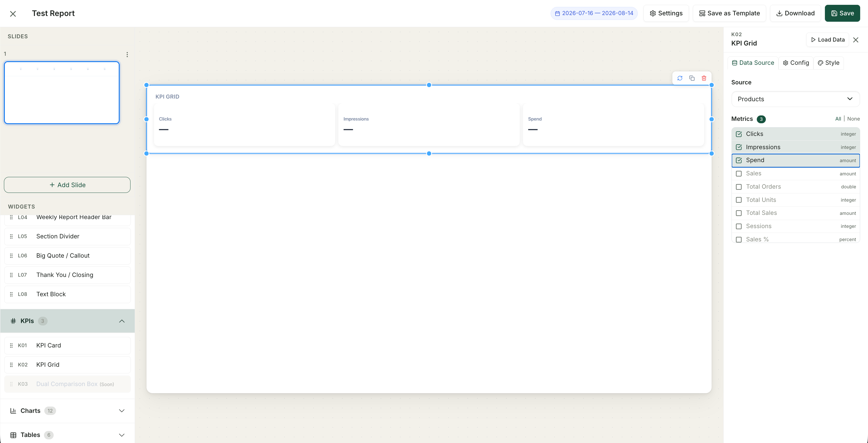
Task: Click the bottom-right corner handle of KPI Grid
Action: [712, 154]
